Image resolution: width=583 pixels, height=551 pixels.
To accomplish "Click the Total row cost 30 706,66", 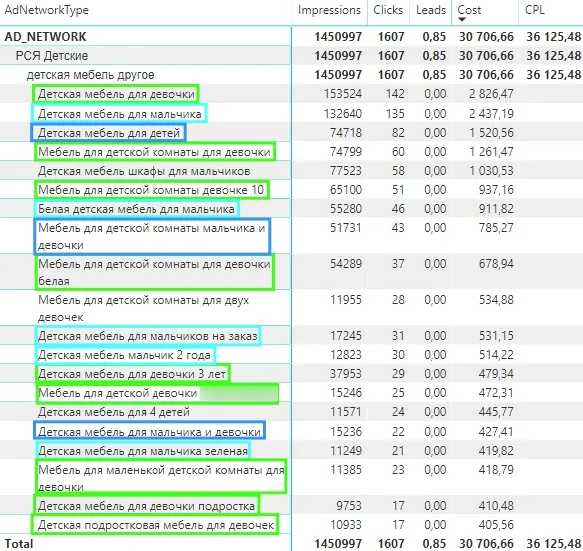I will (486, 544).
